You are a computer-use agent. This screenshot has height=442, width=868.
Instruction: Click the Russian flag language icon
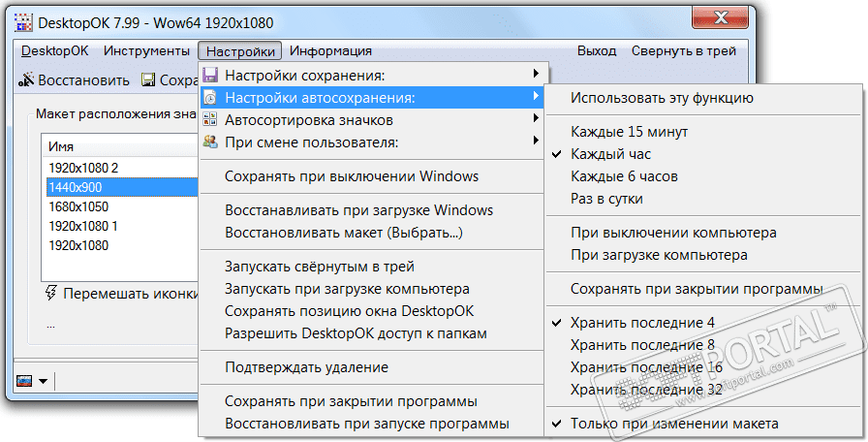[x=25, y=380]
